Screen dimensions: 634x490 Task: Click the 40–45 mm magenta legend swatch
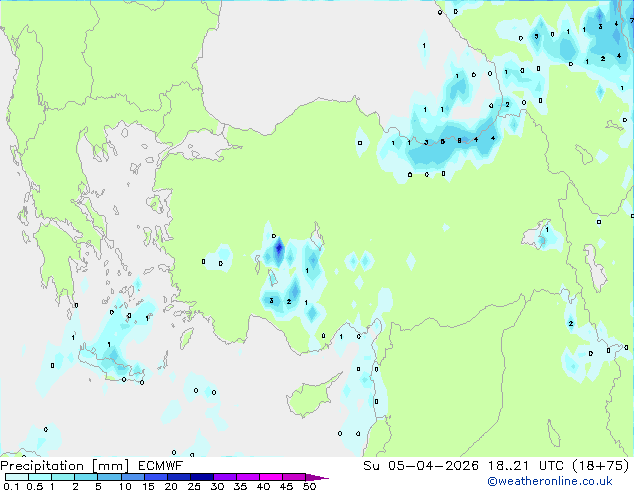point(271,477)
